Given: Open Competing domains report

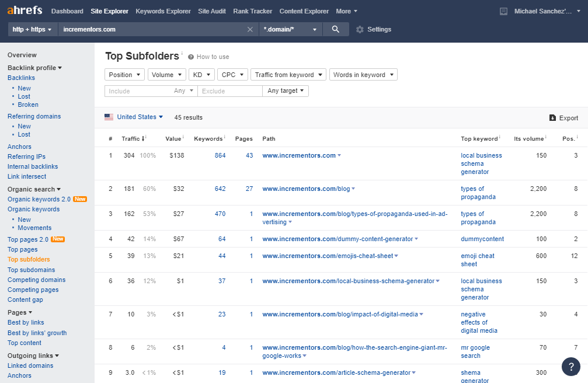Looking at the screenshot, I should pos(36,280).
